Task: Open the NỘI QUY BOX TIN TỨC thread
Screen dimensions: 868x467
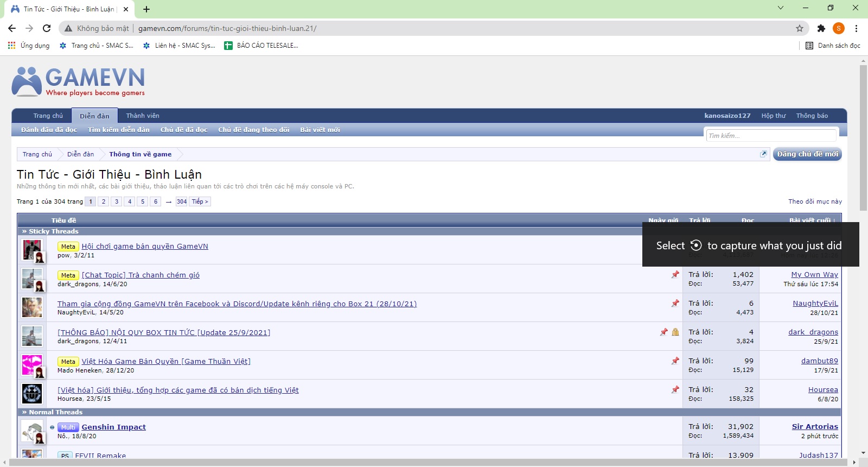Action: 164,333
